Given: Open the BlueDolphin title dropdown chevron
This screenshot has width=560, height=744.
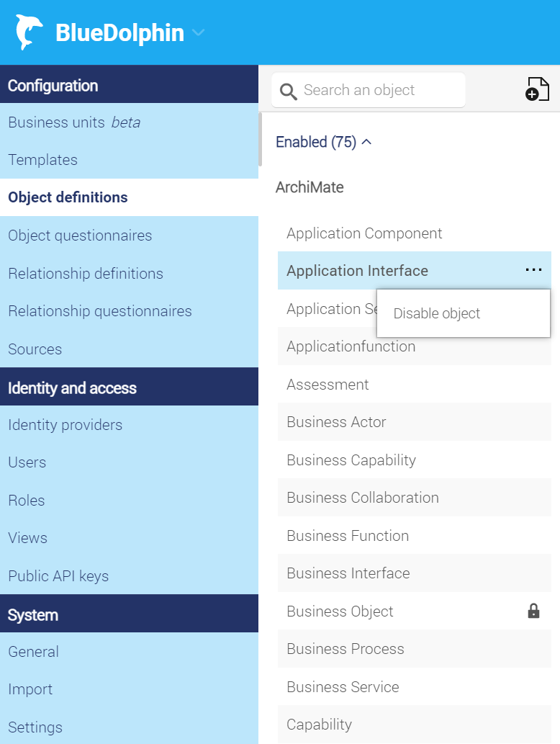Looking at the screenshot, I should click(198, 32).
